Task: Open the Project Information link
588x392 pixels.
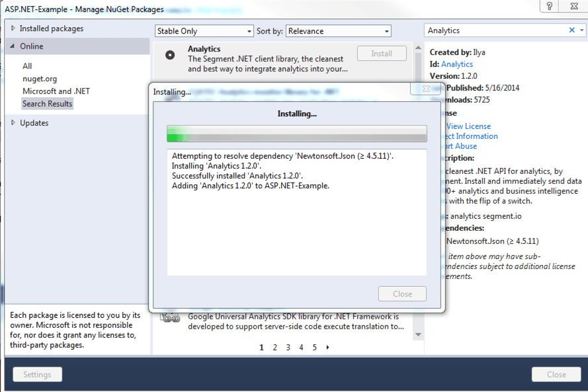Action: coord(473,136)
